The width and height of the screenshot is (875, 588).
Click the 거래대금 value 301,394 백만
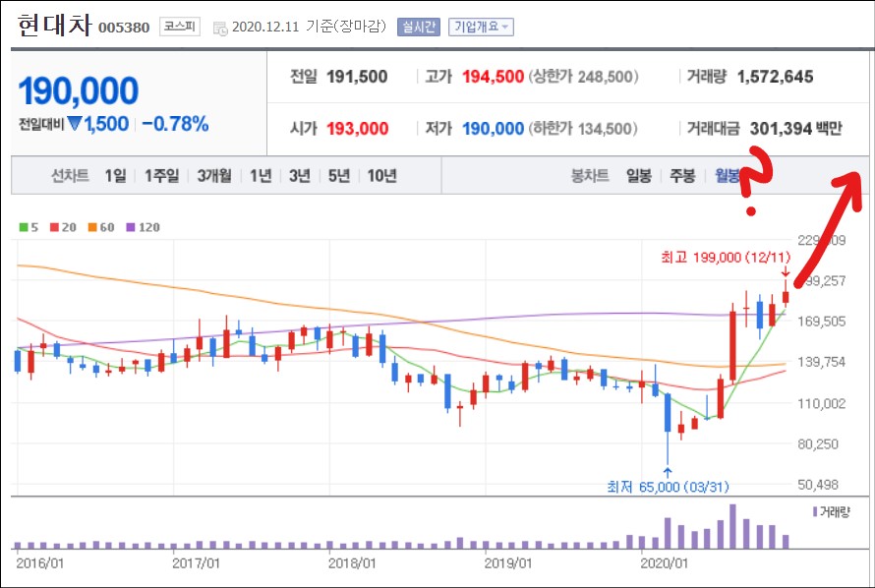point(795,128)
